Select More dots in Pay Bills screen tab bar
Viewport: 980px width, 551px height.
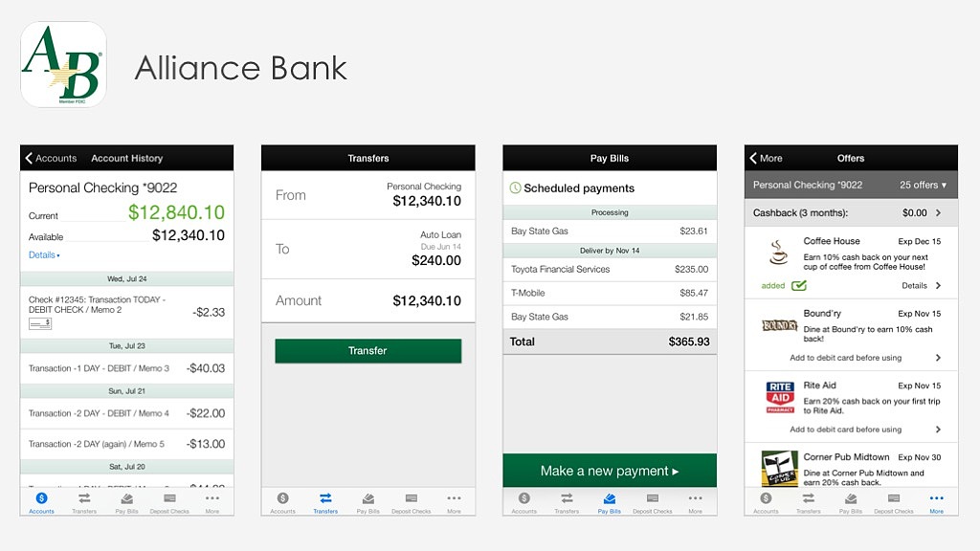pyautogui.click(x=695, y=497)
